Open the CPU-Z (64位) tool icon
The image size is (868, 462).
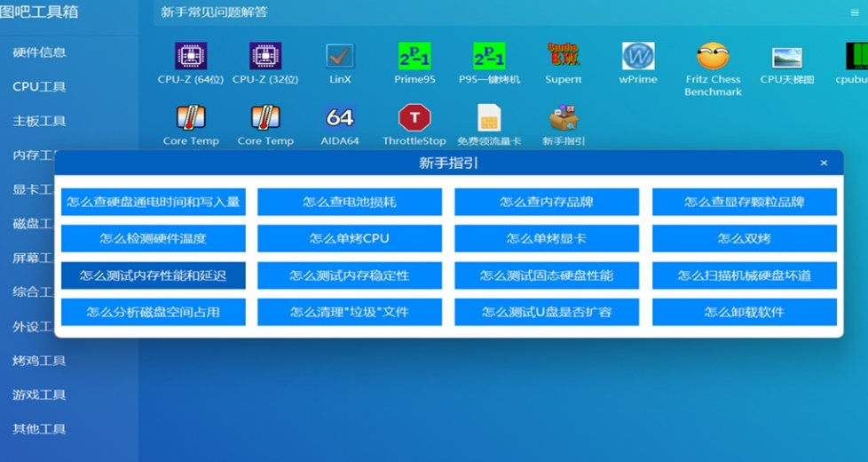(x=191, y=56)
